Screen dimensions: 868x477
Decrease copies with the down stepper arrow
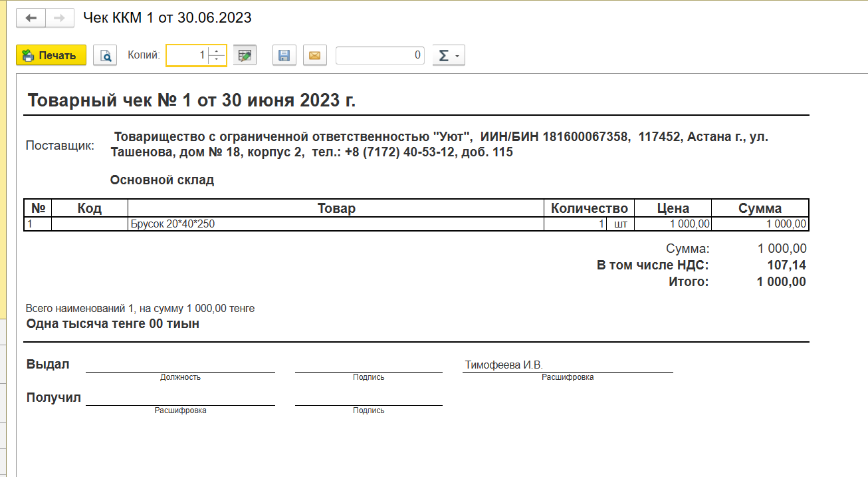pos(217,60)
